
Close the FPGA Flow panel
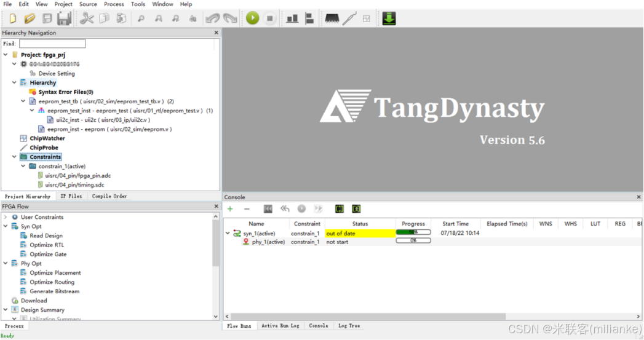pyautogui.click(x=217, y=206)
